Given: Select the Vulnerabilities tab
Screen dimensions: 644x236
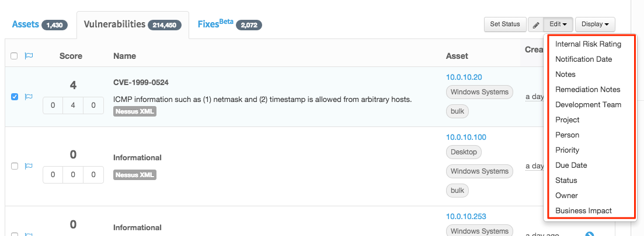Looking at the screenshot, I should tap(133, 24).
